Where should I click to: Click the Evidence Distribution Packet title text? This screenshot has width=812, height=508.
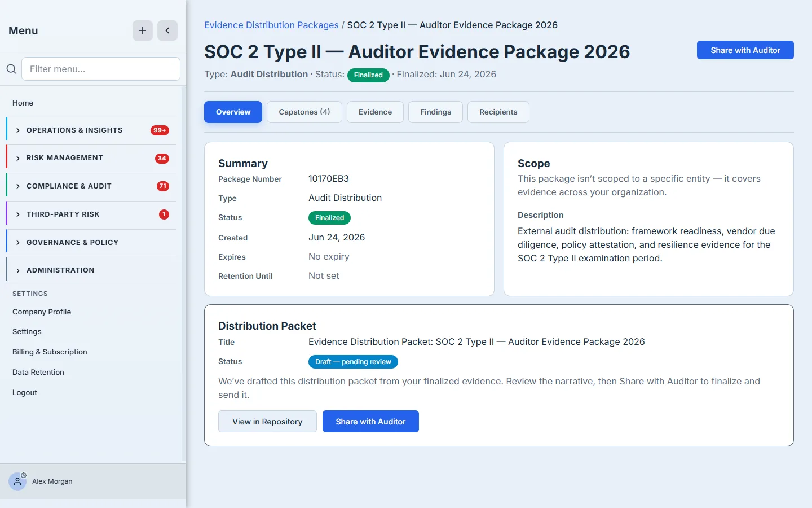[x=476, y=341]
